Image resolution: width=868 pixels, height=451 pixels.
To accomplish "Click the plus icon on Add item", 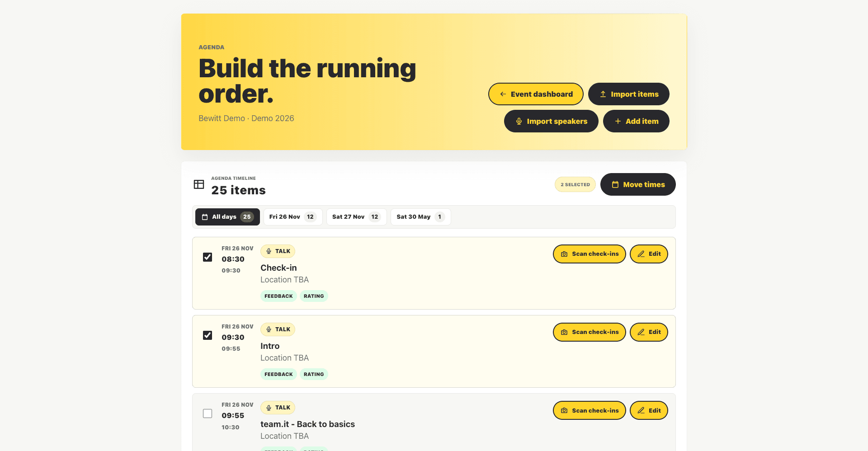I will 618,121.
